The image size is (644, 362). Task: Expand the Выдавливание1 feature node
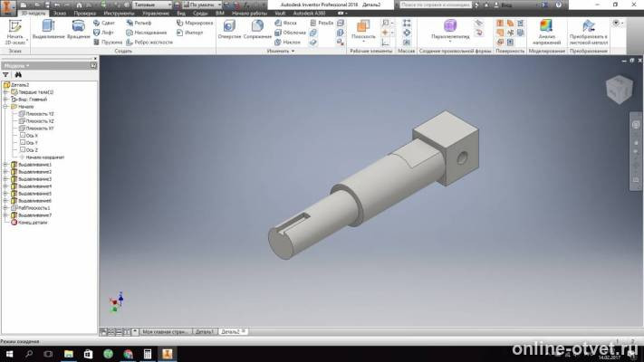(x=5, y=165)
